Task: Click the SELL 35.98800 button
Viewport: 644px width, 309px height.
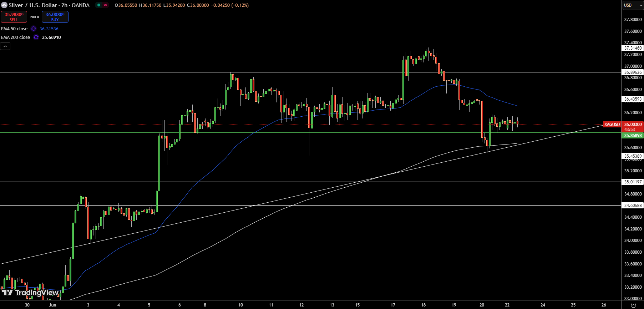Action: (14, 17)
